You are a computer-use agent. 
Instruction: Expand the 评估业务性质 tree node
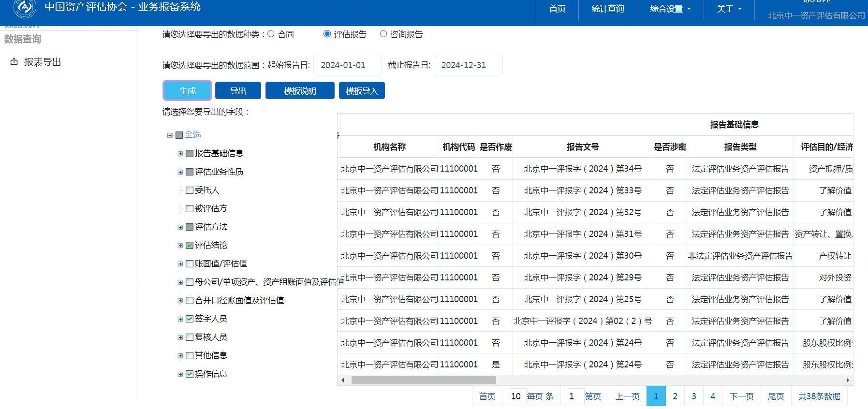[x=180, y=172]
